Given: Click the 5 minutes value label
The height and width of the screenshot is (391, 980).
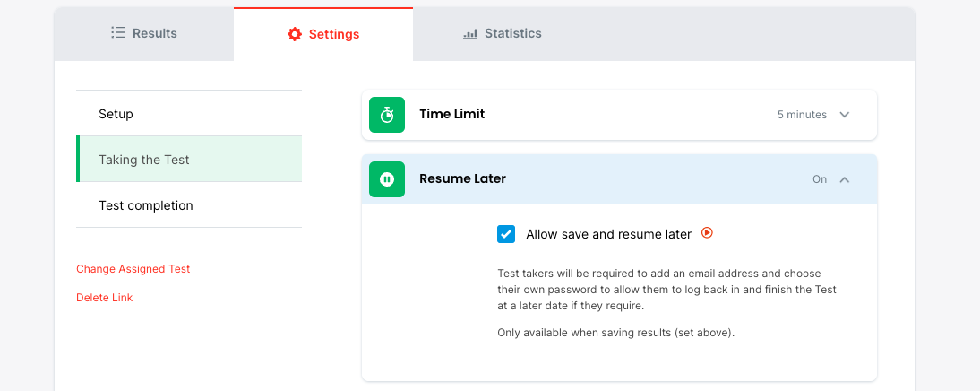Looking at the screenshot, I should [802, 115].
